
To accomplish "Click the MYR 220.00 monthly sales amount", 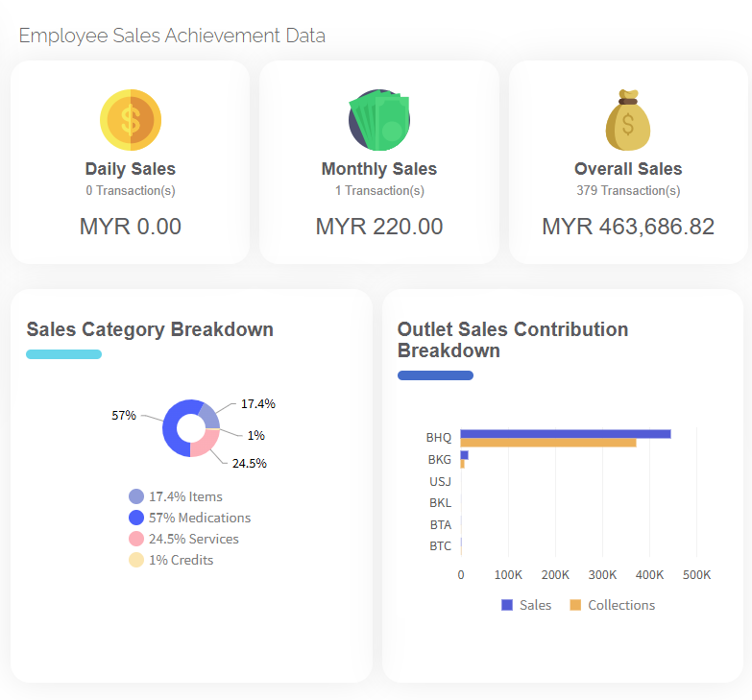I will pos(379,227).
